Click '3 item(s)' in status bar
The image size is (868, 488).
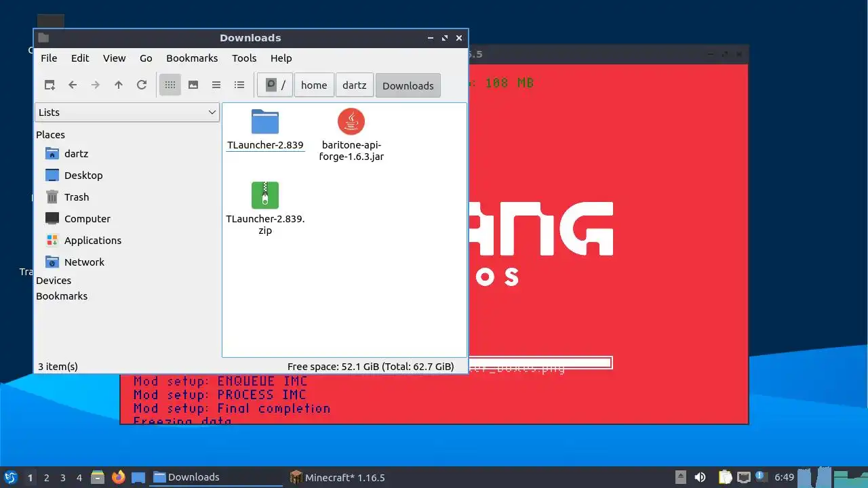coord(58,367)
